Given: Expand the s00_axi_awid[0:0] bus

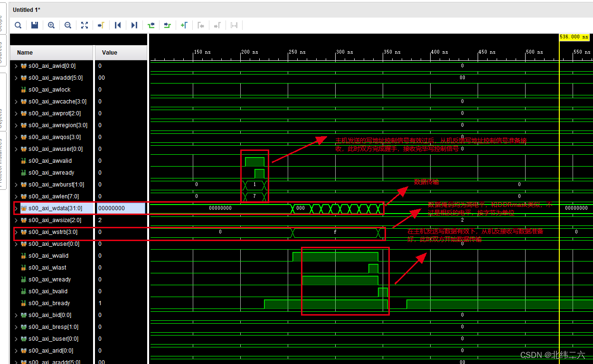Looking at the screenshot, I should click(x=16, y=66).
